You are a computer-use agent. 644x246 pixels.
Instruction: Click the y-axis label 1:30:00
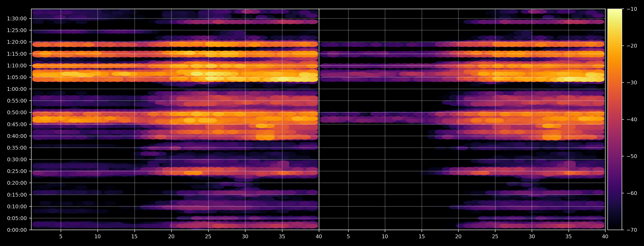17,19
